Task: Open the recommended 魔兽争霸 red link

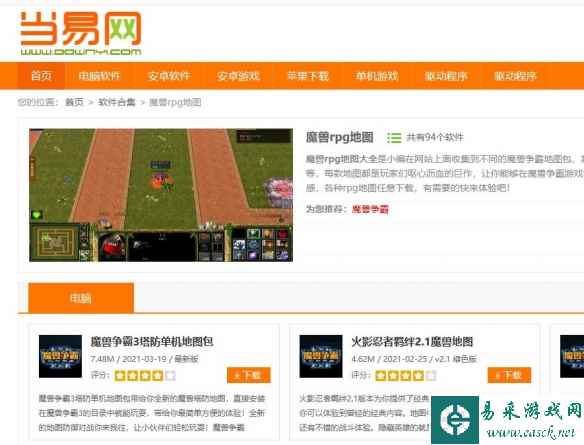Action: pyautogui.click(x=370, y=209)
